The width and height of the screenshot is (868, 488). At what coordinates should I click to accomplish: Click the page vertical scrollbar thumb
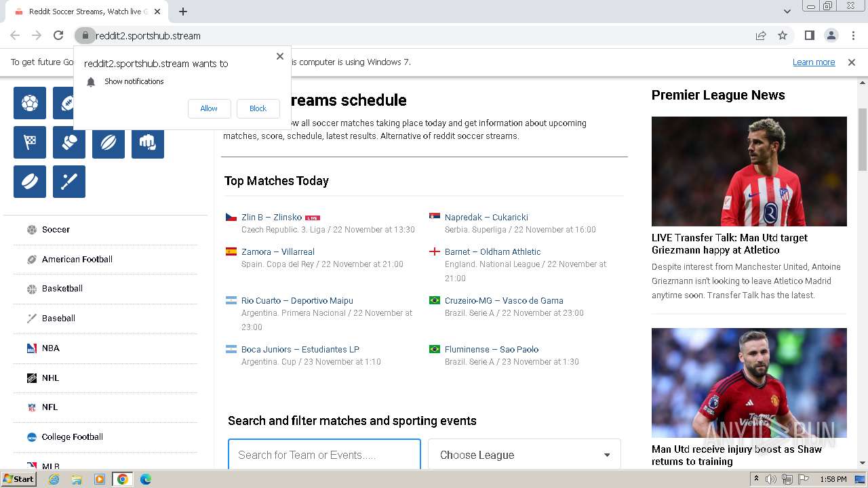[x=863, y=139]
